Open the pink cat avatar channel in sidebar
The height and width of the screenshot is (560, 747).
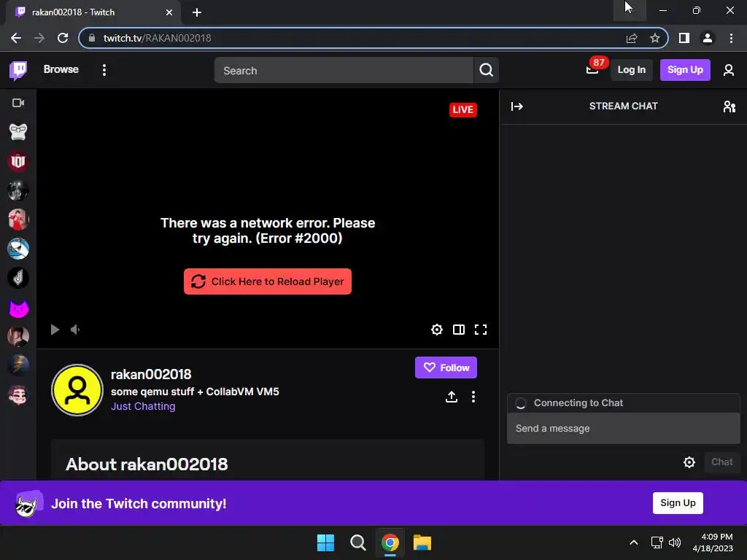coord(18,308)
